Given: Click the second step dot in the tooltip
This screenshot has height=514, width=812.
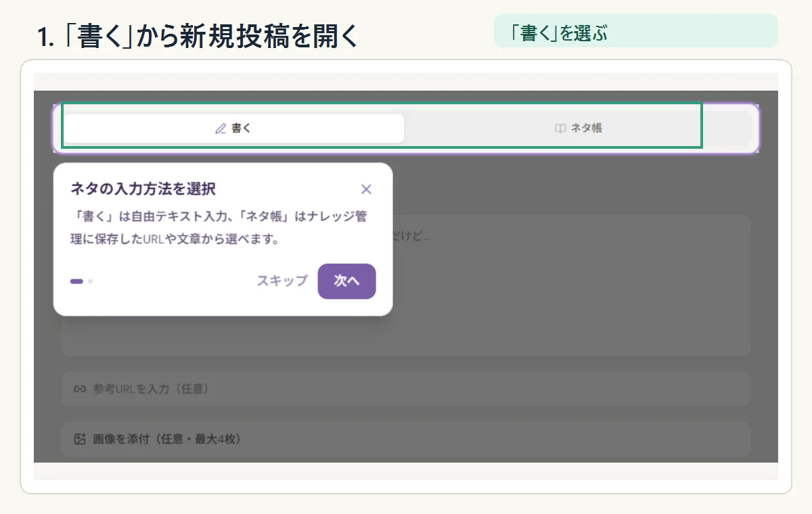Looking at the screenshot, I should (x=91, y=281).
